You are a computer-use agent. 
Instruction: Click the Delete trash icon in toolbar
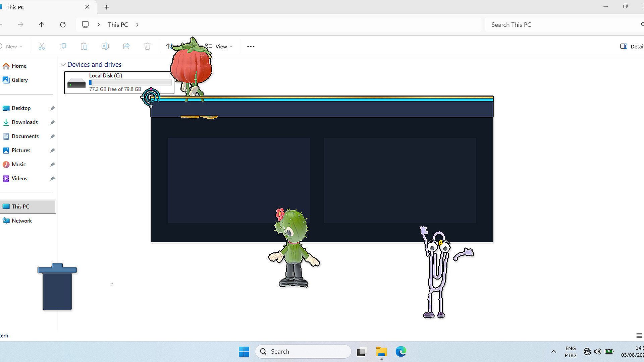point(147,46)
